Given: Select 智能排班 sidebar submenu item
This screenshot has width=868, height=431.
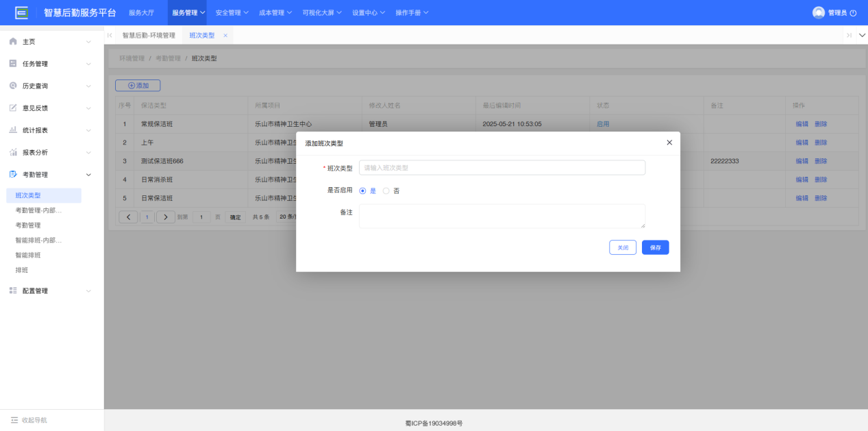Looking at the screenshot, I should tap(28, 255).
